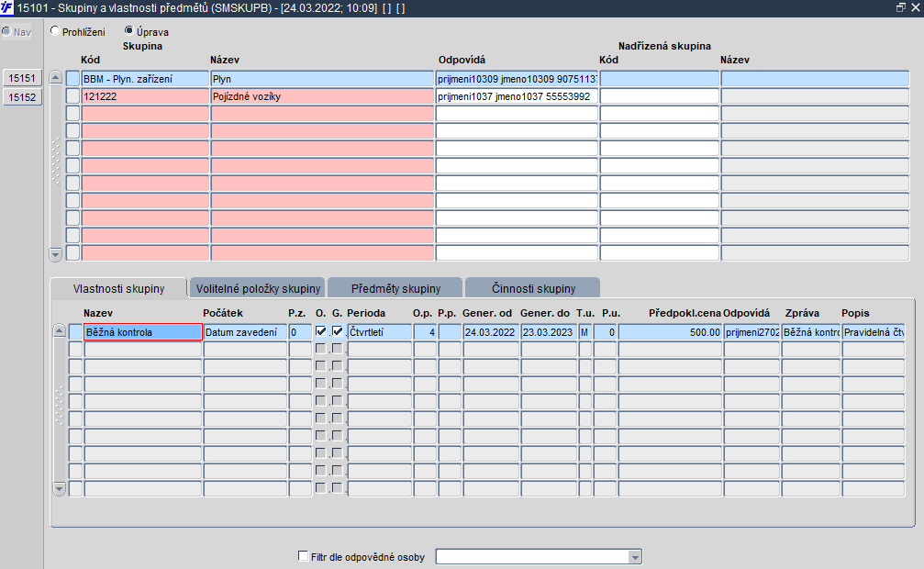924x569 pixels.
Task: Click the 15152 side button
Action: tap(22, 97)
